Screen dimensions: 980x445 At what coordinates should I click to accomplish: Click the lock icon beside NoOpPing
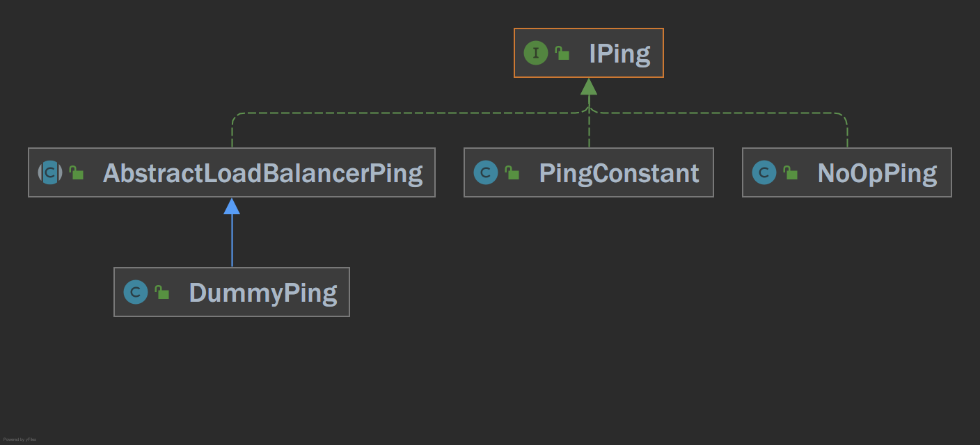[x=790, y=172]
